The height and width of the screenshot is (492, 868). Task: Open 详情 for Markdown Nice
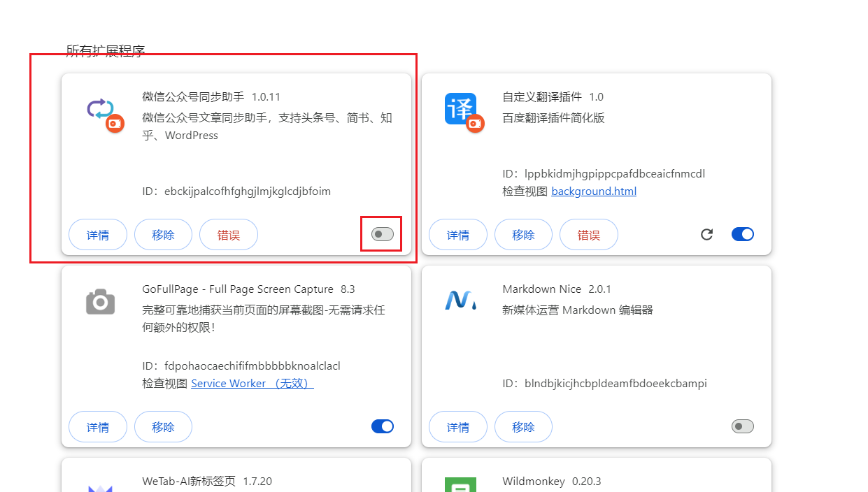458,427
